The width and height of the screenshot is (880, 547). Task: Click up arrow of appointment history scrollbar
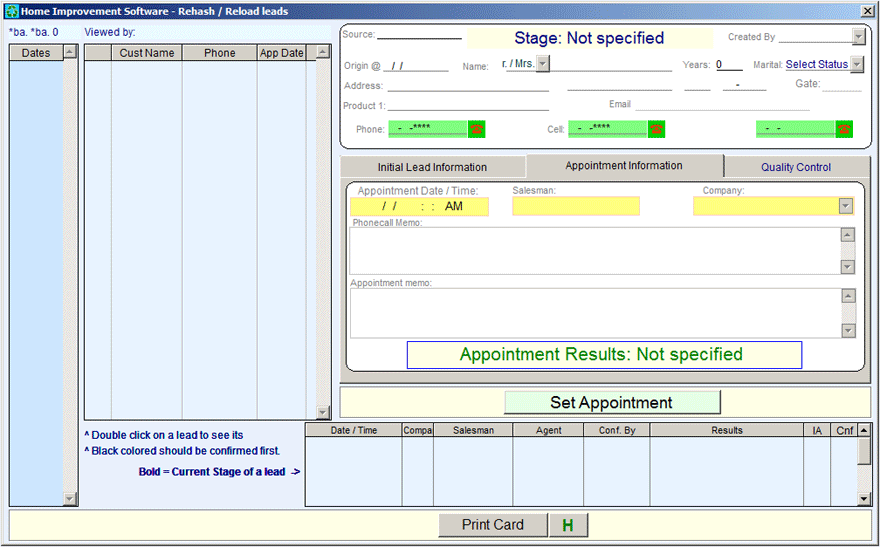(x=864, y=430)
